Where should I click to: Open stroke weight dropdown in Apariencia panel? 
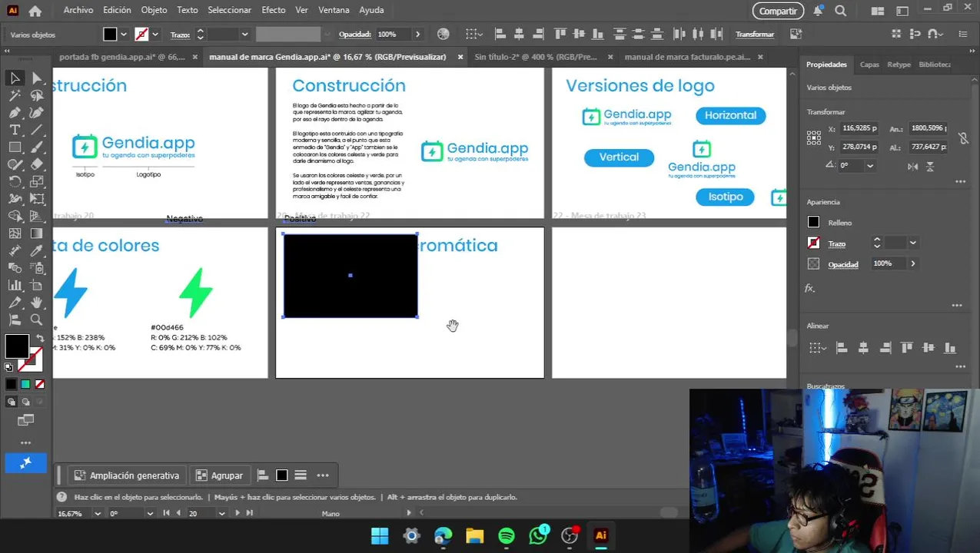912,243
